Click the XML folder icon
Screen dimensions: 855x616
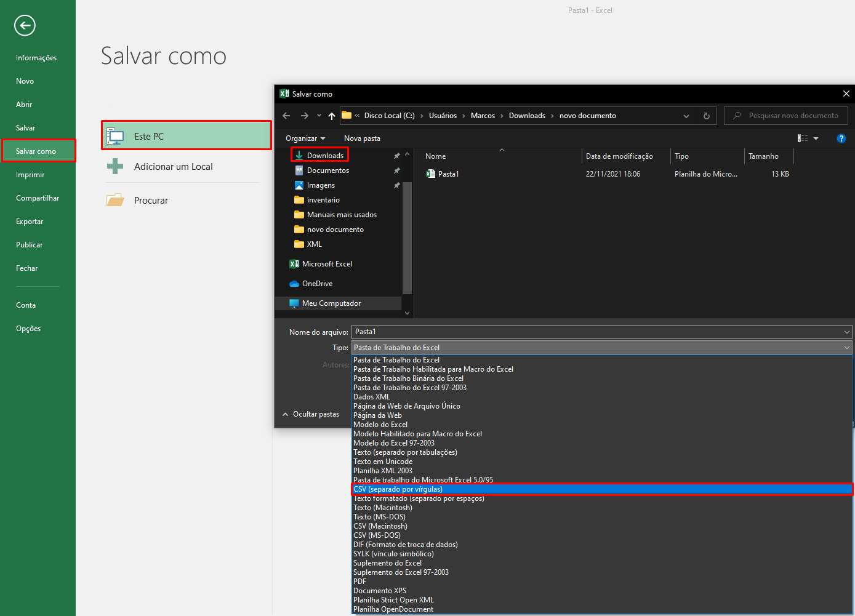point(299,244)
